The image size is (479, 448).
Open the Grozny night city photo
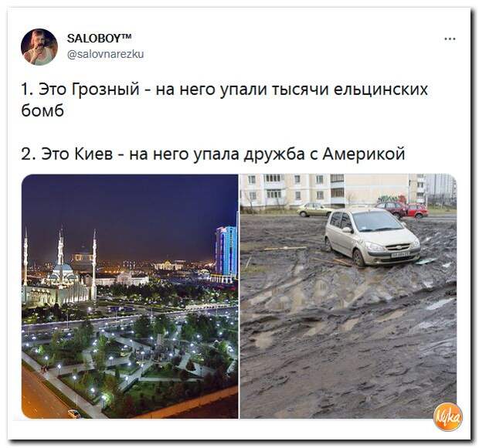[130, 296]
